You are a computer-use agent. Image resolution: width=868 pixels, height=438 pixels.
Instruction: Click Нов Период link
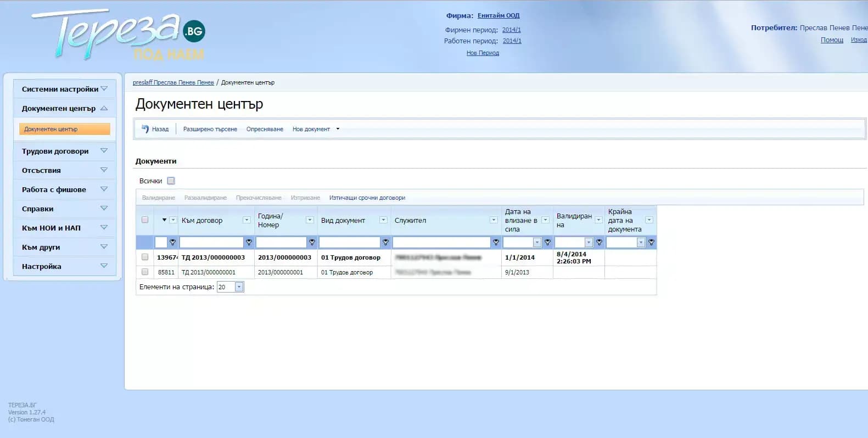[483, 53]
